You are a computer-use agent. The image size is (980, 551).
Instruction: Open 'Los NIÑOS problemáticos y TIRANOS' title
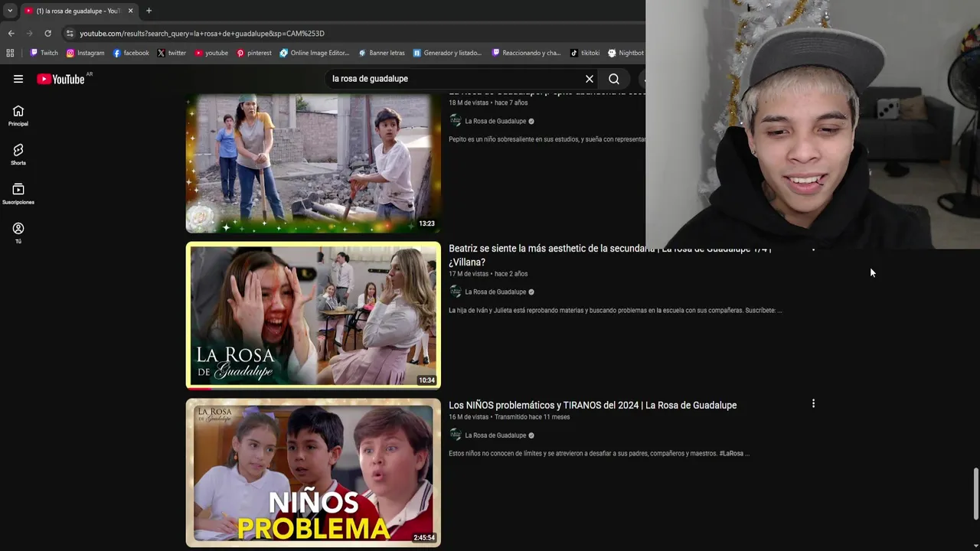(x=593, y=406)
